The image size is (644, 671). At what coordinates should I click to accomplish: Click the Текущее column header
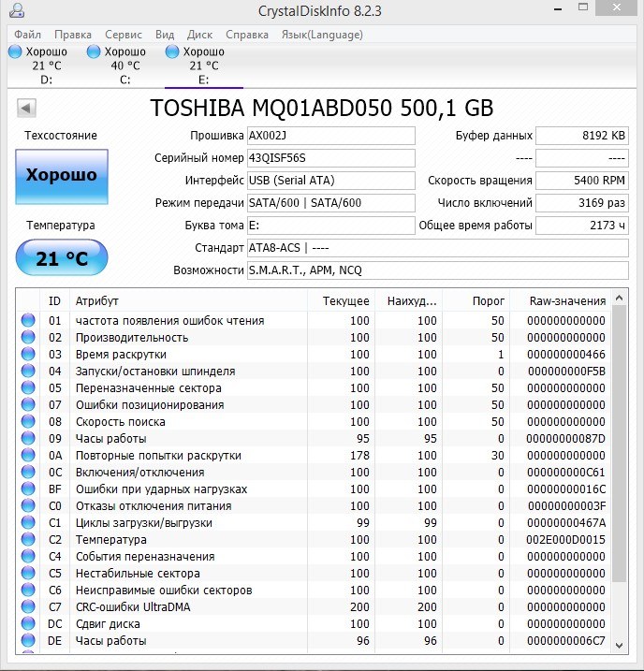click(341, 300)
